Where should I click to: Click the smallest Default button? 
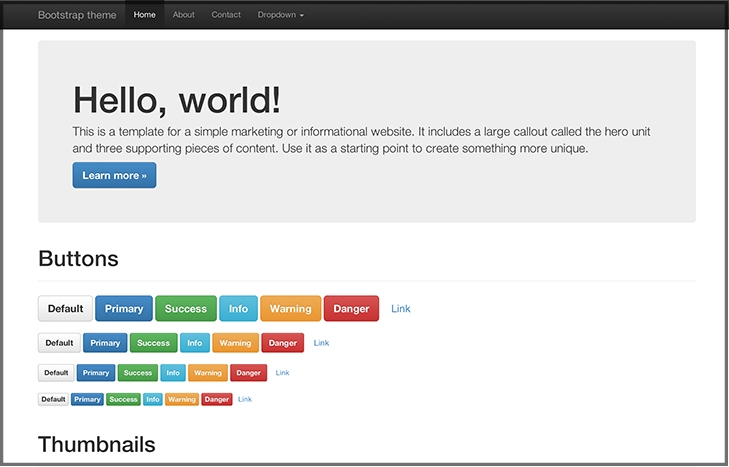click(53, 399)
